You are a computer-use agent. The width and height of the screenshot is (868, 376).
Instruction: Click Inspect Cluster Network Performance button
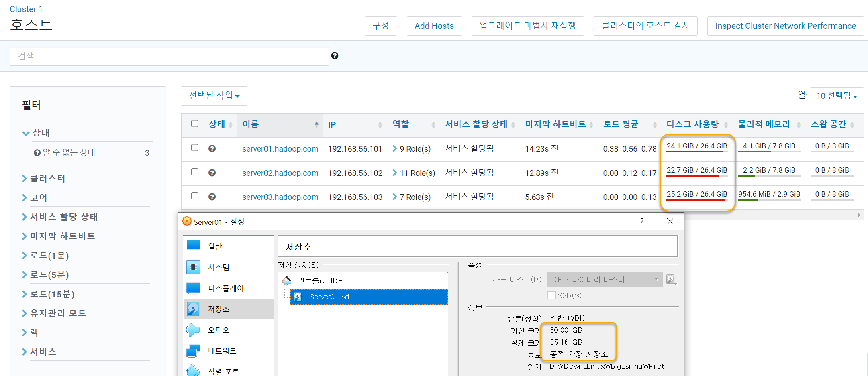786,26
